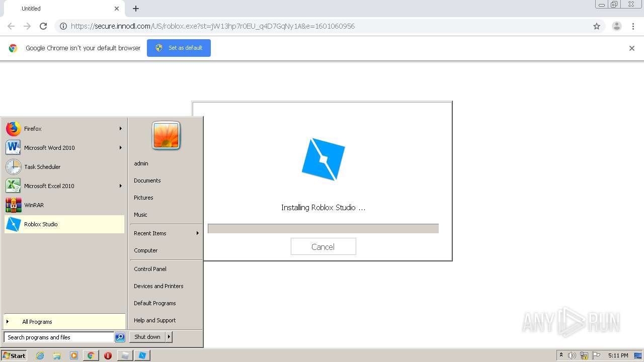The width and height of the screenshot is (644, 362).
Task: Click the gray installer taskbar button
Action: (125, 355)
